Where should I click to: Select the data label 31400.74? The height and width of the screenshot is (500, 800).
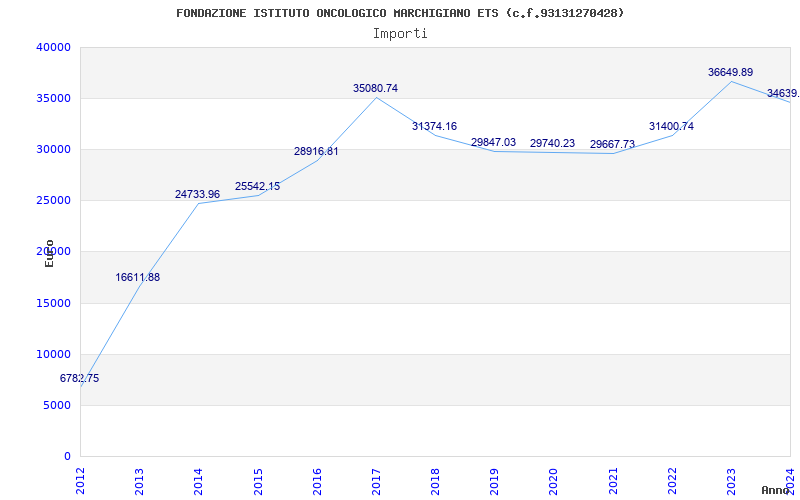(671, 127)
